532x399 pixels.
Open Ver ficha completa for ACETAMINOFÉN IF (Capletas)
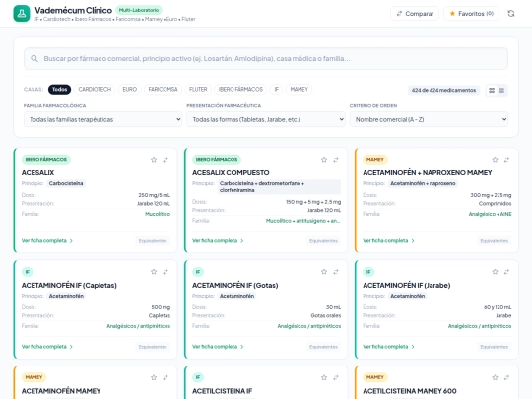coord(47,347)
